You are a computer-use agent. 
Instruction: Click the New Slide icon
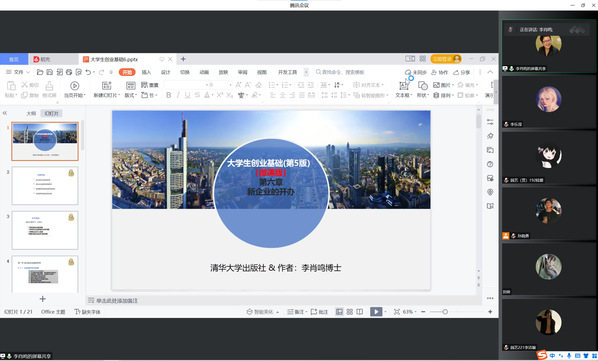tap(107, 86)
